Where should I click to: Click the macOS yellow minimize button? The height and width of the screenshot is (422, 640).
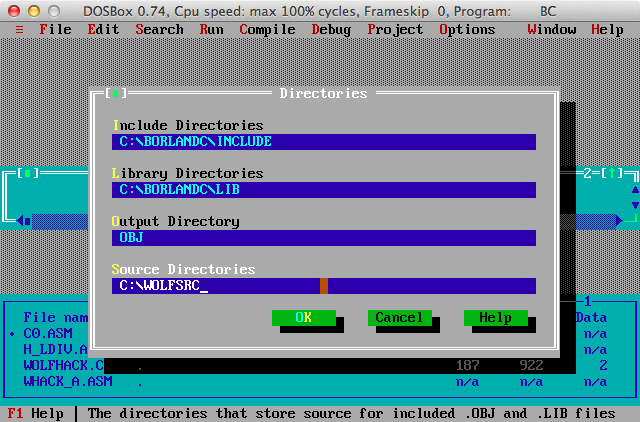(34, 11)
